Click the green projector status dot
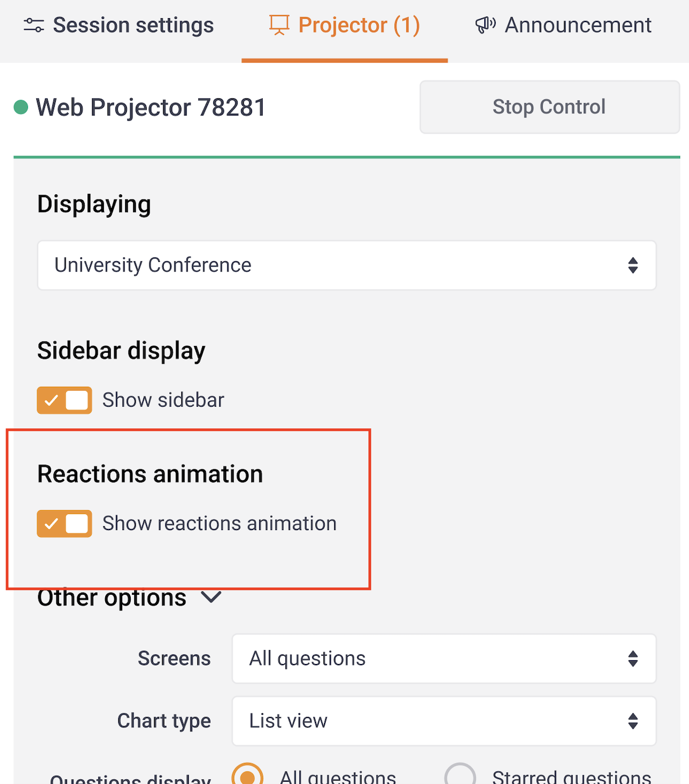 tap(21, 107)
